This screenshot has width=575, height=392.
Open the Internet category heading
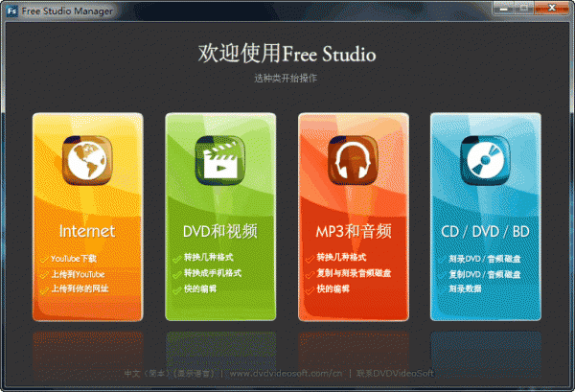pyautogui.click(x=87, y=231)
